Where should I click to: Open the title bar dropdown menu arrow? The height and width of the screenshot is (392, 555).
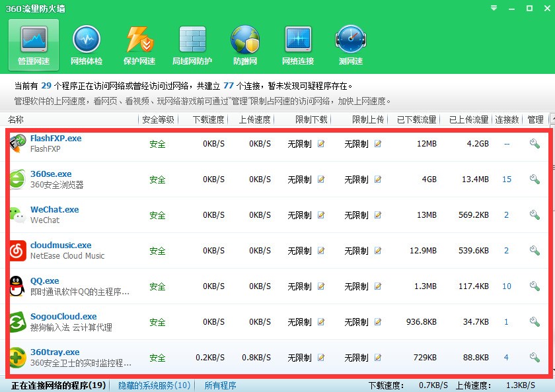pos(494,8)
